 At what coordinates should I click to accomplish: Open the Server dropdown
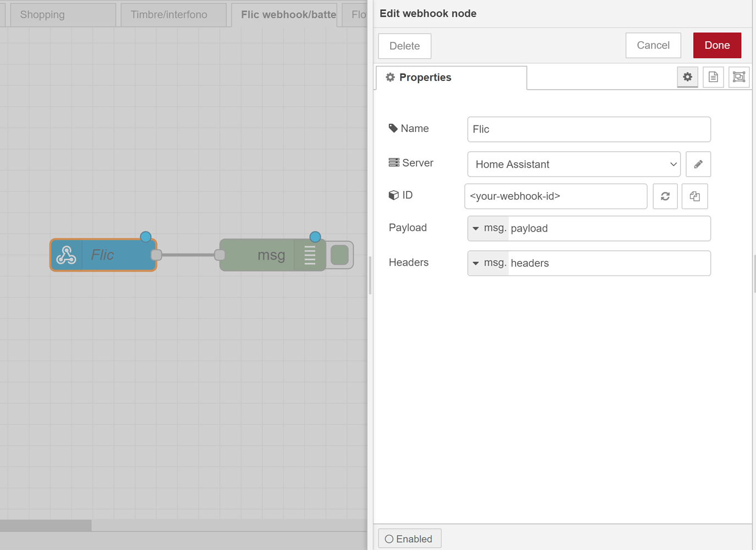(574, 164)
